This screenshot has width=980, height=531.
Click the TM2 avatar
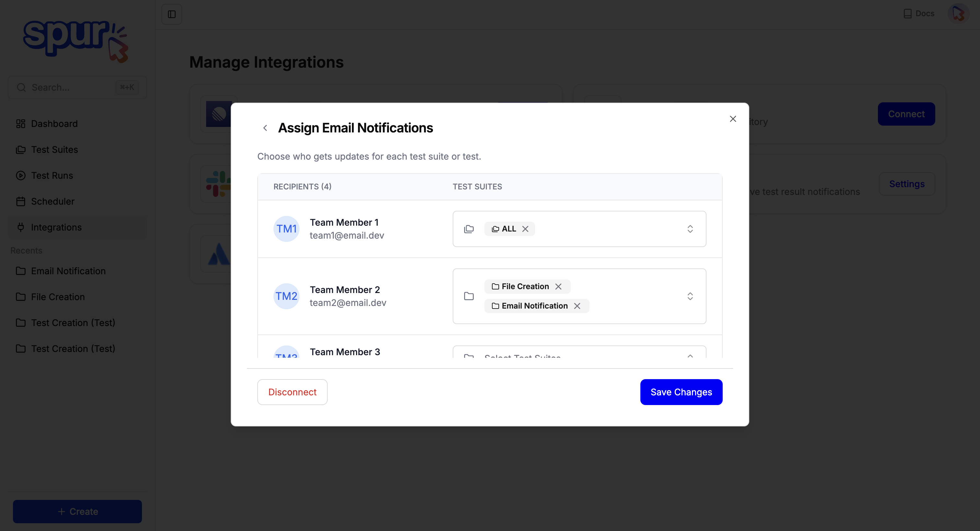pyautogui.click(x=286, y=296)
